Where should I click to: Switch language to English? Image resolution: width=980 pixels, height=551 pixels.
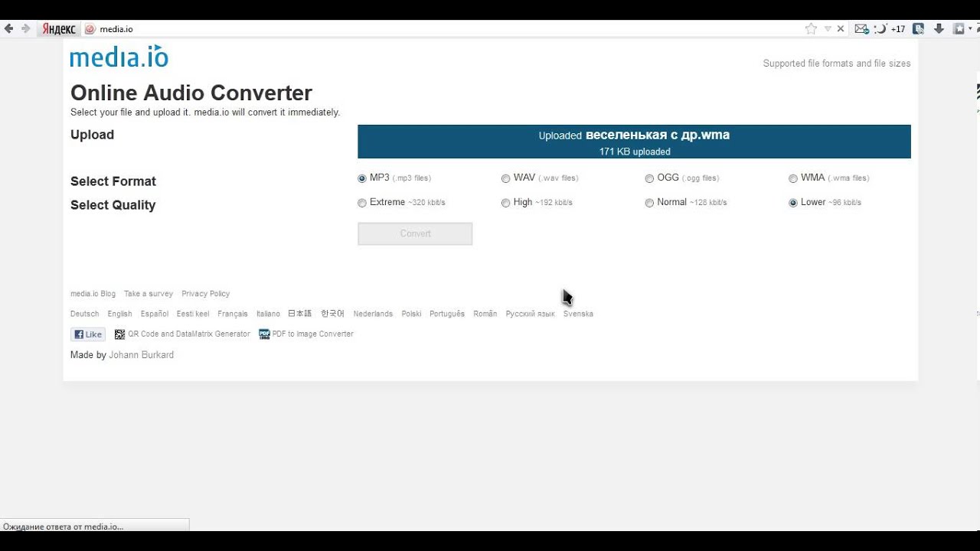coord(119,314)
